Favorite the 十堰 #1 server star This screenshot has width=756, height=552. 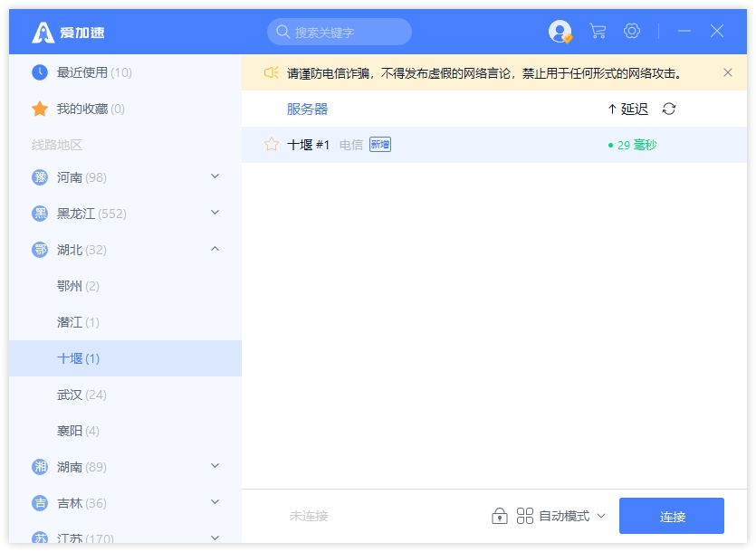click(271, 145)
